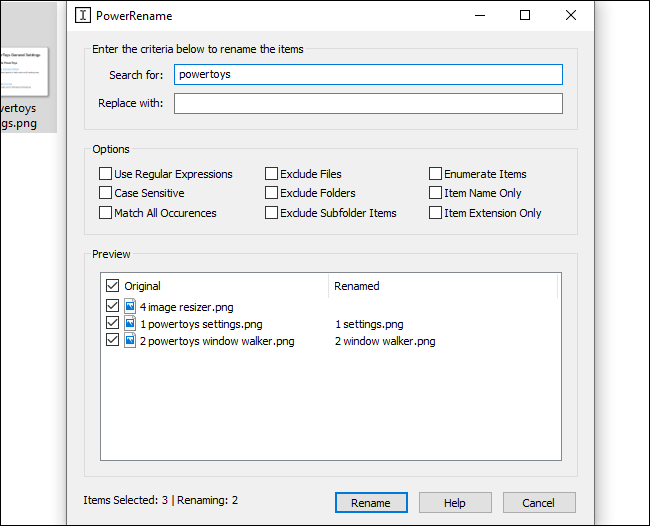Viewport: 650px width, 526px height.
Task: Select the Item Name Only checkbox
Action: [x=436, y=193]
